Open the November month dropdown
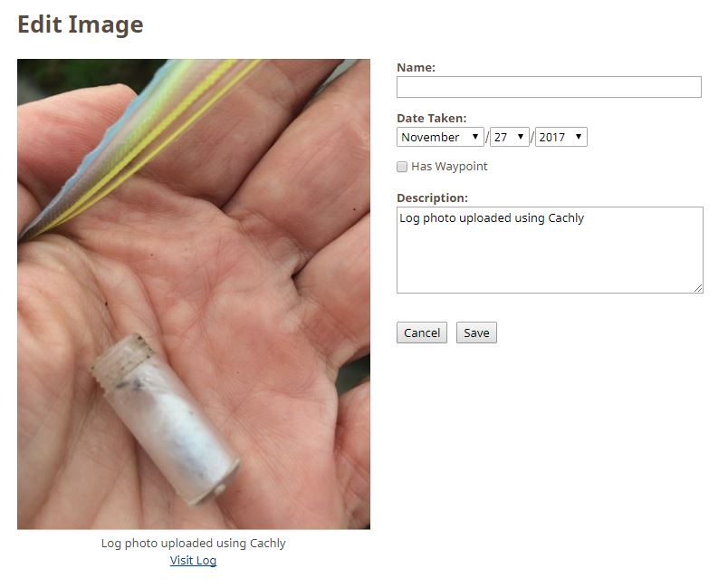 pyautogui.click(x=440, y=137)
